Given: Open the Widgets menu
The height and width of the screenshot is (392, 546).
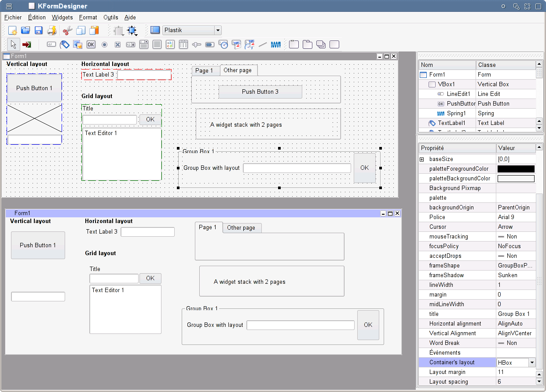Looking at the screenshot, I should coord(62,18).
